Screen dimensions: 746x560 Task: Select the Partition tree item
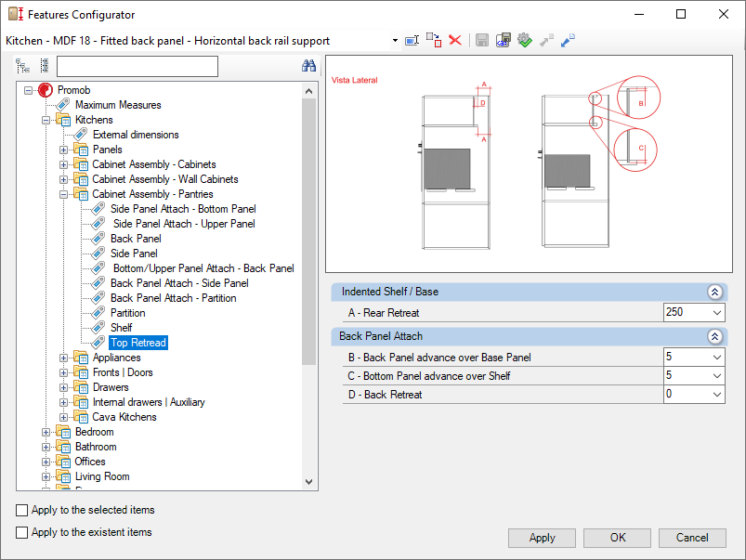pyautogui.click(x=128, y=313)
